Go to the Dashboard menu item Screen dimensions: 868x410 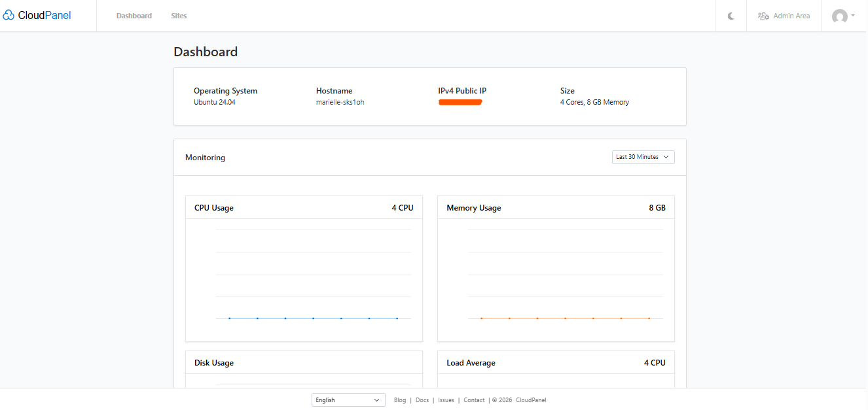point(134,16)
